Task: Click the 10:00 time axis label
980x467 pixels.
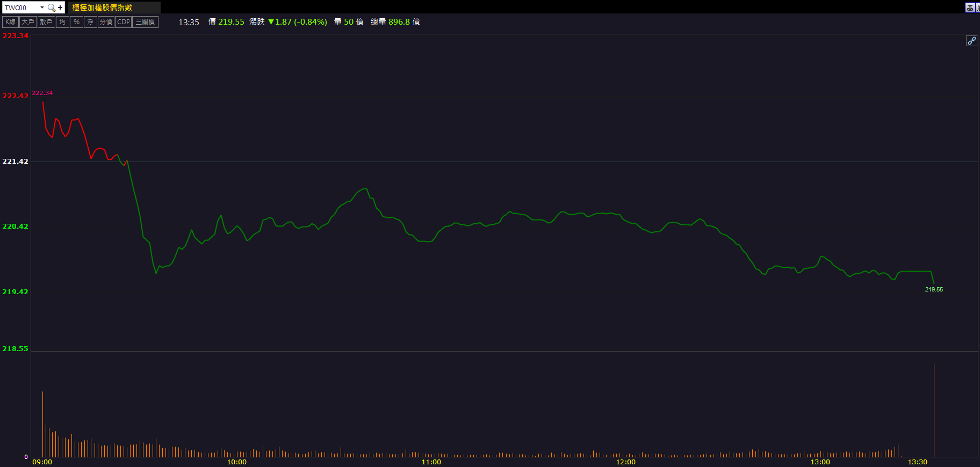Action: pyautogui.click(x=237, y=462)
